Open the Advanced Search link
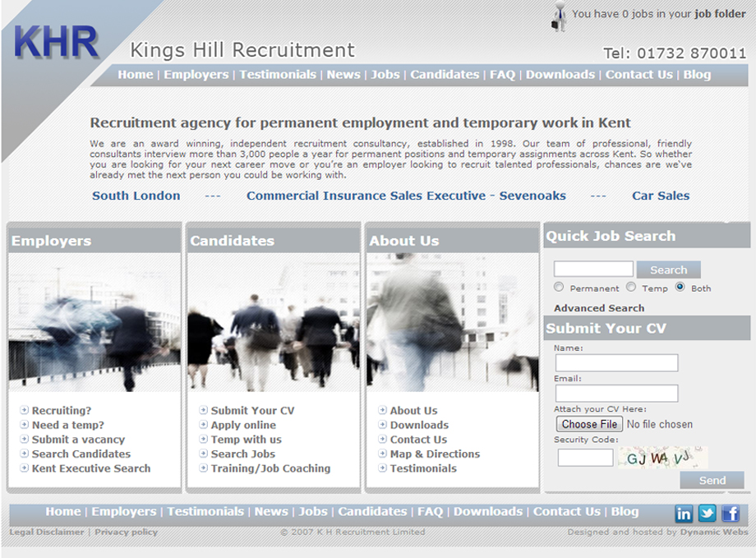 click(x=599, y=308)
